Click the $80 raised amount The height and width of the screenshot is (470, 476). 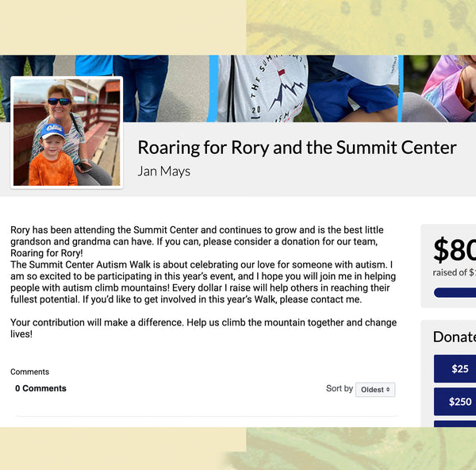(455, 250)
